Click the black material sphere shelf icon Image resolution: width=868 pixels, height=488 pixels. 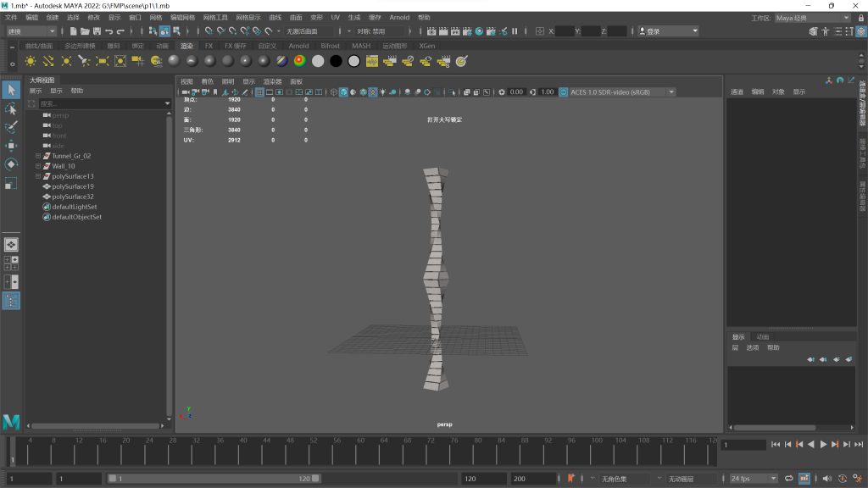coord(336,61)
